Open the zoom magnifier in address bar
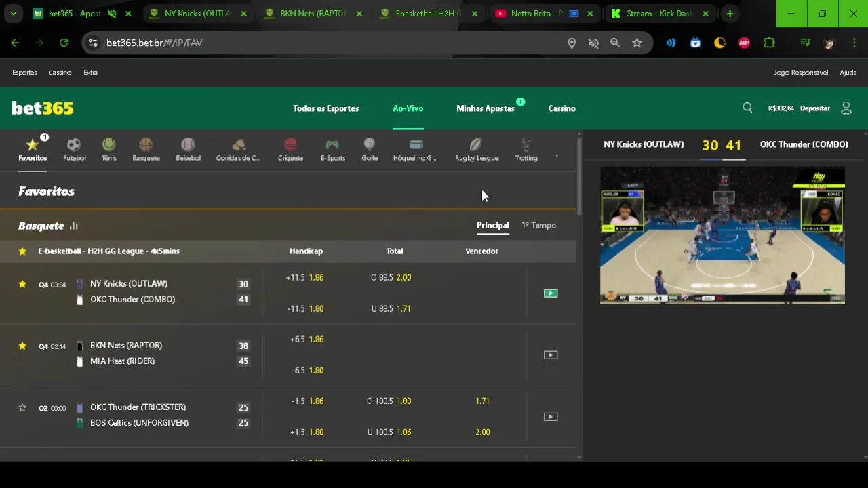The width and height of the screenshot is (868, 488). point(615,43)
